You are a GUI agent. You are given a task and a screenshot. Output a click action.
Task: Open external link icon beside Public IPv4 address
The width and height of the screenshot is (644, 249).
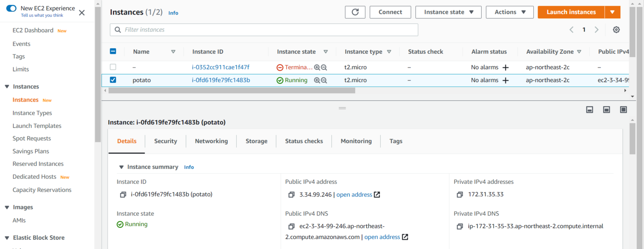(x=377, y=194)
